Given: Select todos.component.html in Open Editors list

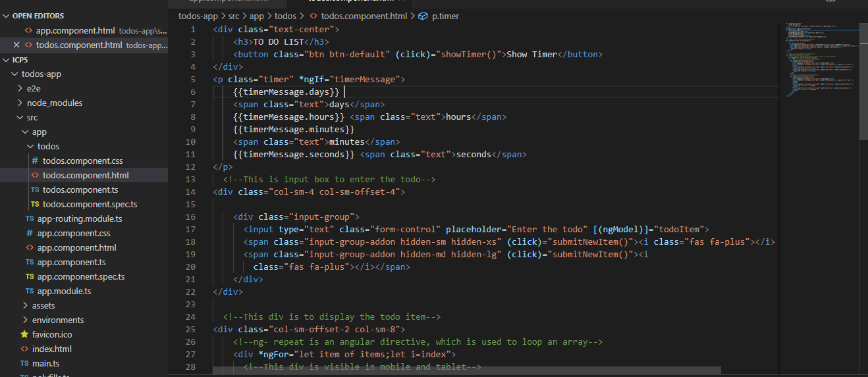Looking at the screenshot, I should tap(84, 45).
